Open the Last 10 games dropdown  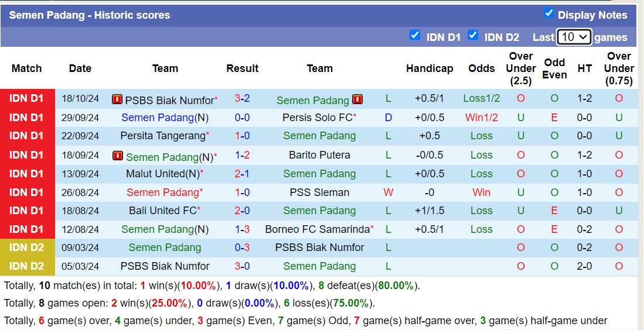click(x=574, y=37)
